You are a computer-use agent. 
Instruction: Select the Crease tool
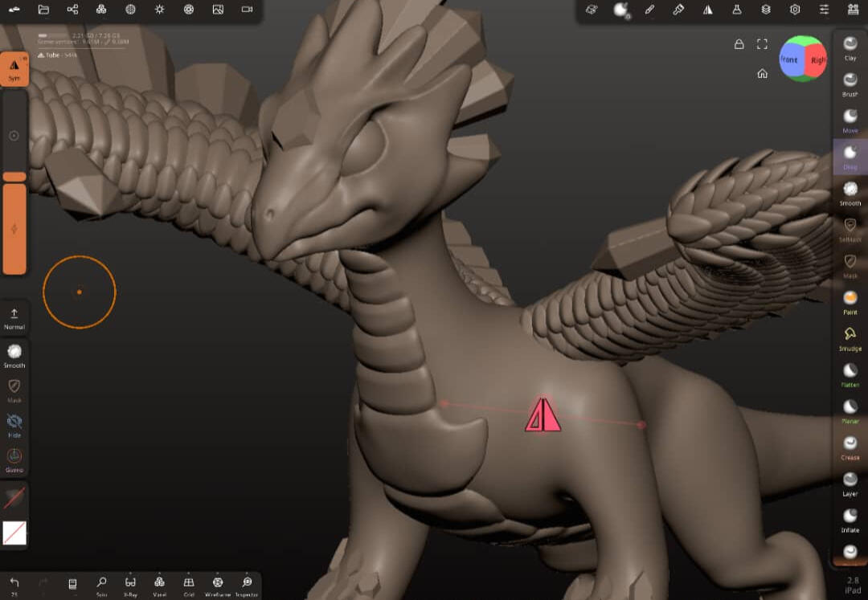click(850, 448)
